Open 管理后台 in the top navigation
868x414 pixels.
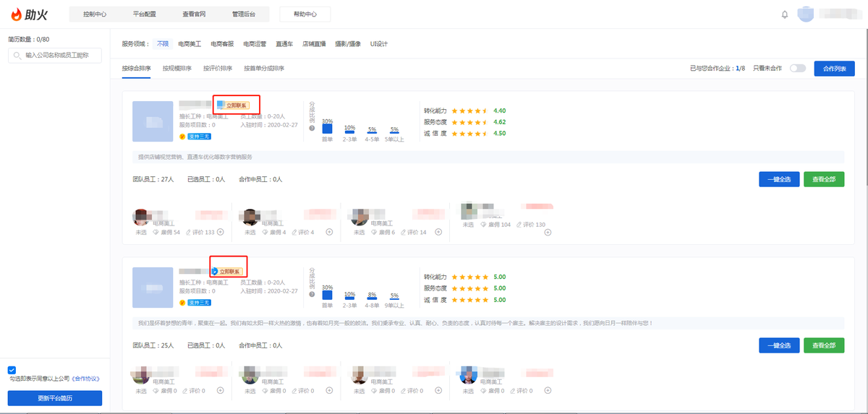244,14
